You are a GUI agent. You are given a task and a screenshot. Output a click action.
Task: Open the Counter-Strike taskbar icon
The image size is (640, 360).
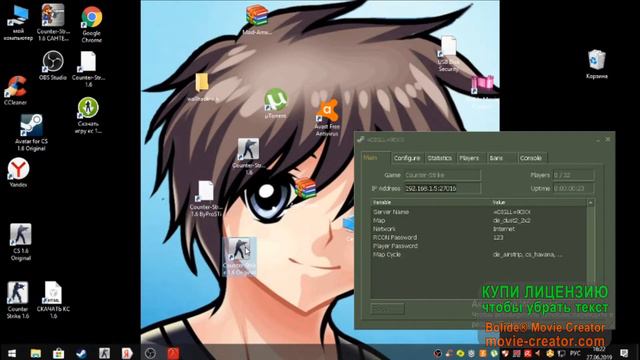click(104, 353)
